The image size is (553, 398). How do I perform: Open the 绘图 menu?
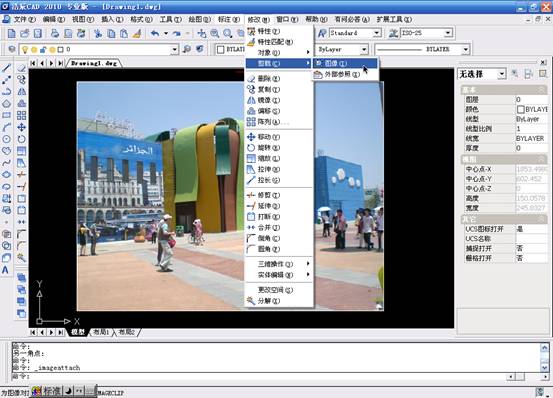point(200,19)
